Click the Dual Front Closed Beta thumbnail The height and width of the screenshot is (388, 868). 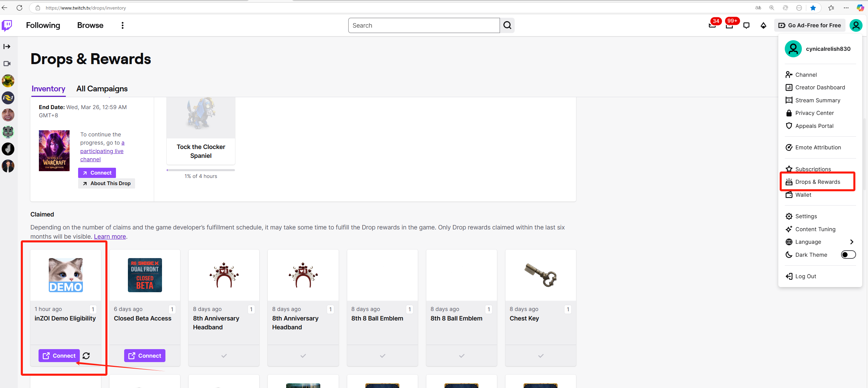coord(145,275)
